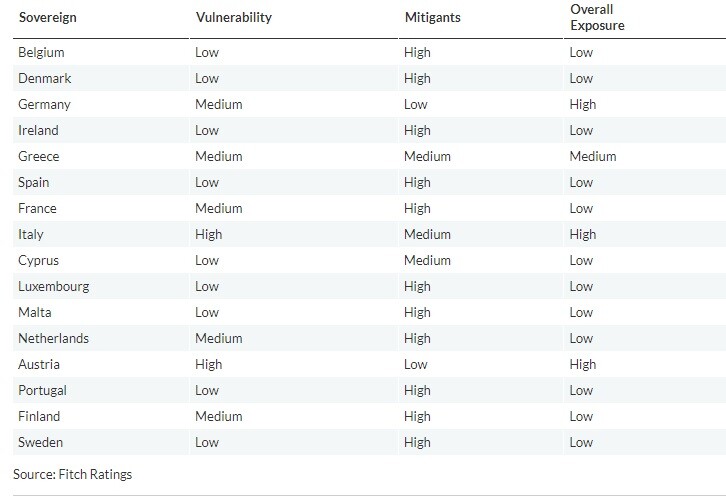Click the Portugal sovereign cell

point(43,390)
